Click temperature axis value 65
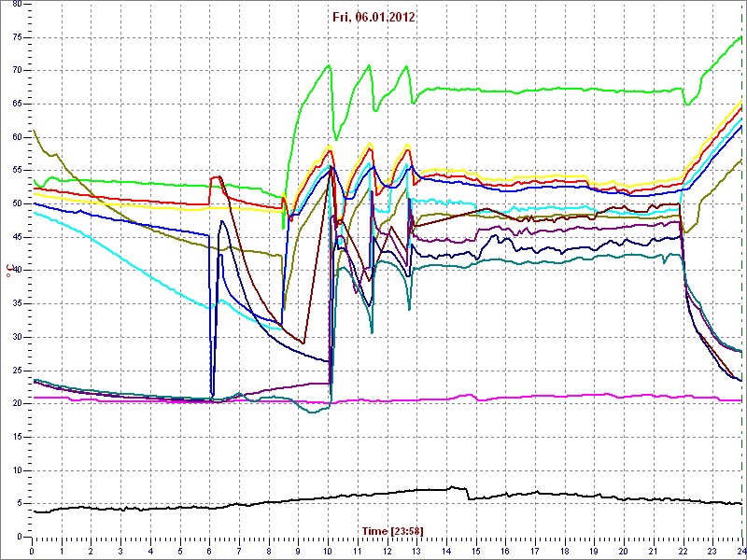 [17, 105]
